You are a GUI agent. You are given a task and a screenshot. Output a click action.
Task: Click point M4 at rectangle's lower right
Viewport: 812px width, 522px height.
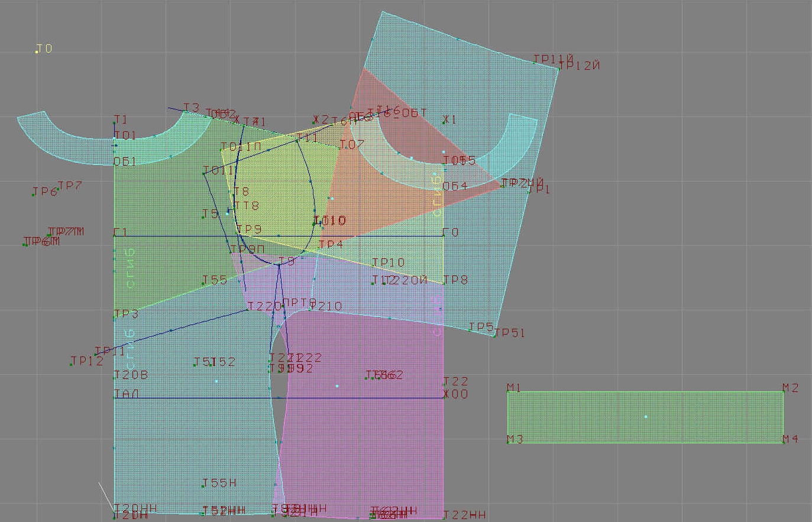point(784,442)
